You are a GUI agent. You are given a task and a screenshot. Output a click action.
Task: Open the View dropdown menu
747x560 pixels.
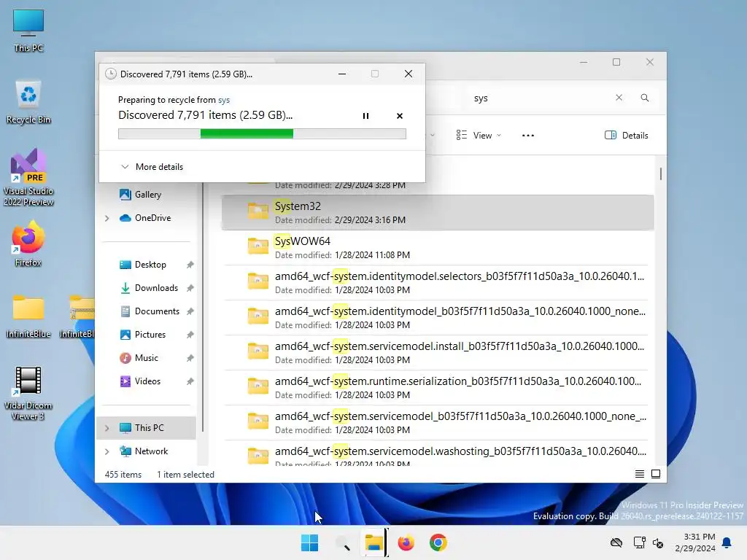coord(479,135)
